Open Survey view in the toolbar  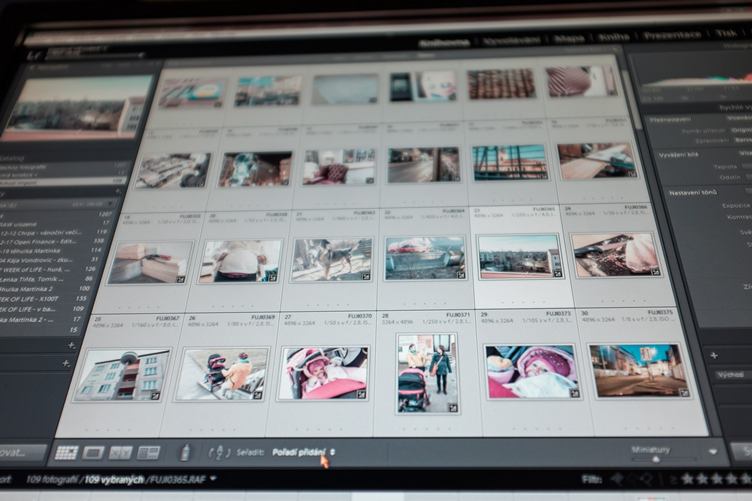click(148, 452)
